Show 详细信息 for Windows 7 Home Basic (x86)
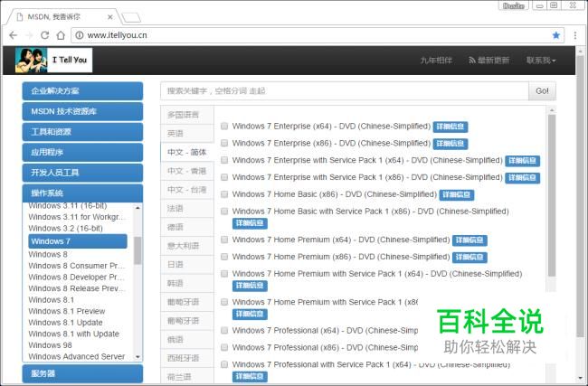588x386 pixels. pyautogui.click(x=456, y=195)
